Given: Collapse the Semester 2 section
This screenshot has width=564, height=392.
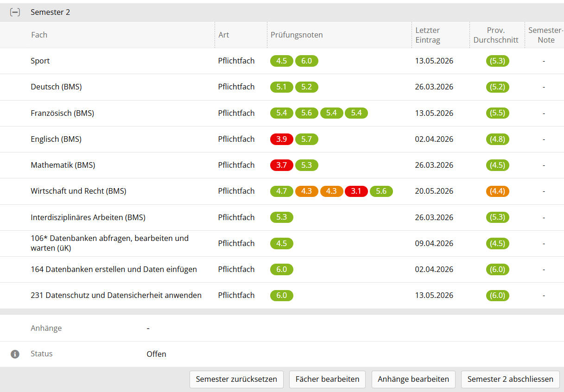Looking at the screenshot, I should coord(15,13).
